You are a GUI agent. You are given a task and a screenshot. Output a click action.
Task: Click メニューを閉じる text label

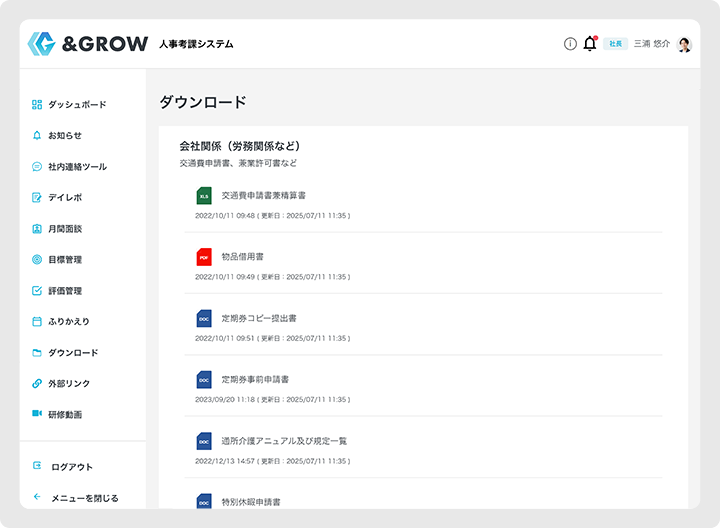tap(84, 498)
